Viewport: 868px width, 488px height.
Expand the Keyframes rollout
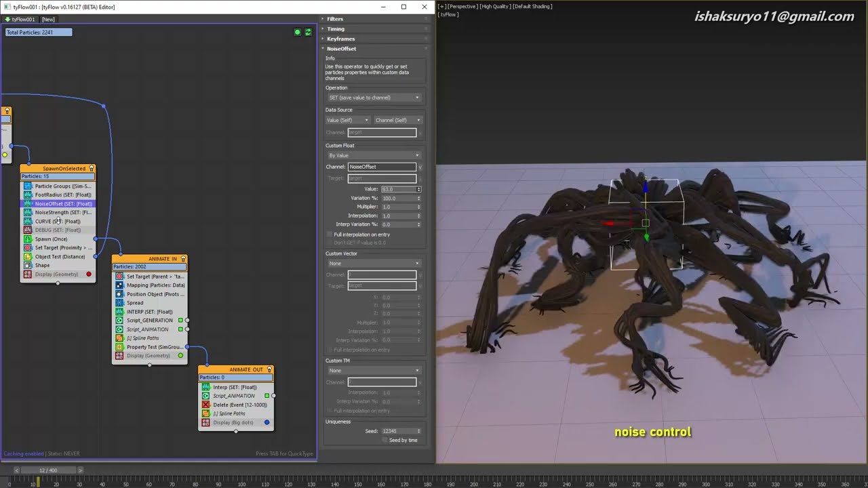pyautogui.click(x=340, y=39)
